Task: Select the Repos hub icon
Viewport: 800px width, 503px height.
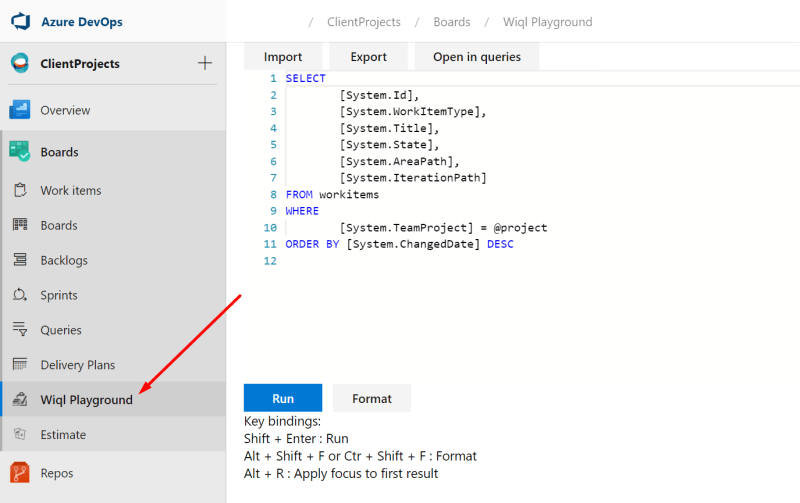Action: [x=19, y=473]
